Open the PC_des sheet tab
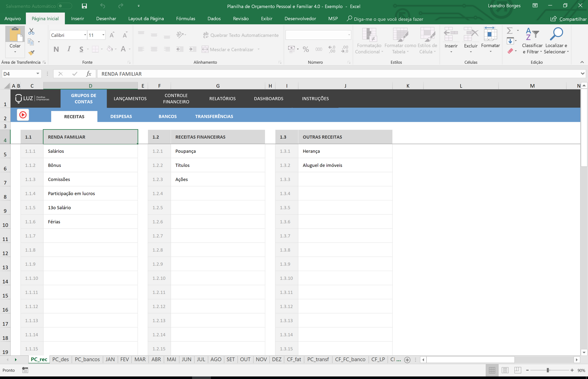Screen dimensions: 588x379 pyautogui.click(x=61, y=359)
